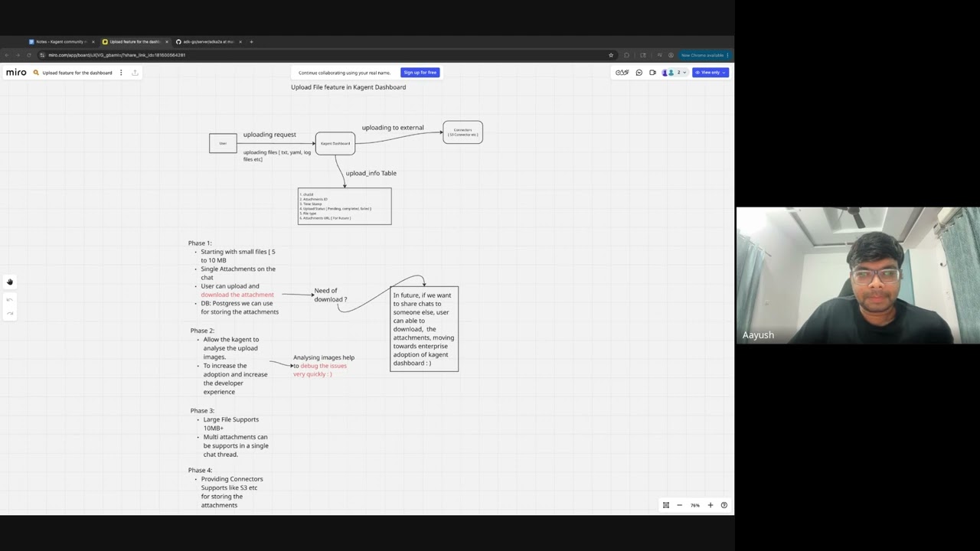Click the export board upload icon
Image resolution: width=980 pixels, height=551 pixels.
(135, 73)
